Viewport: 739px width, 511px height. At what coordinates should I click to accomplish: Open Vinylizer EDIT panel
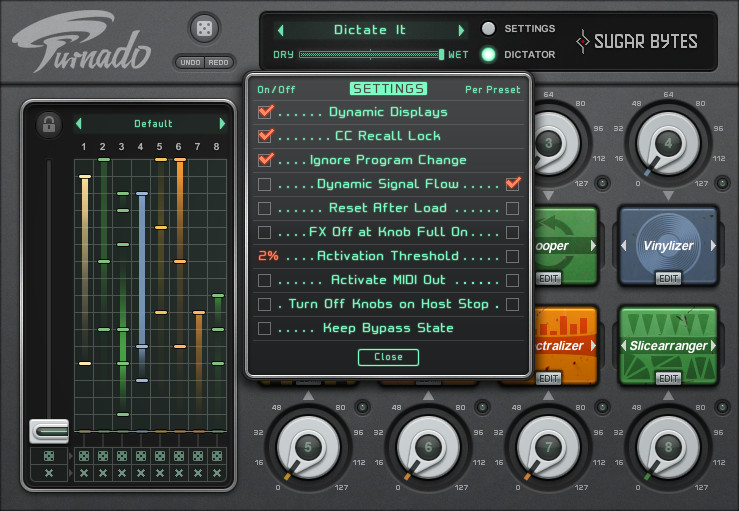tap(668, 279)
